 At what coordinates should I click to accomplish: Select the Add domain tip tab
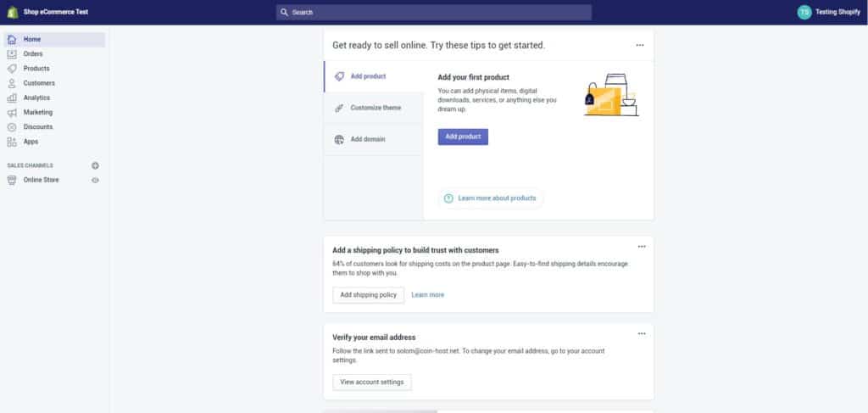(374, 140)
